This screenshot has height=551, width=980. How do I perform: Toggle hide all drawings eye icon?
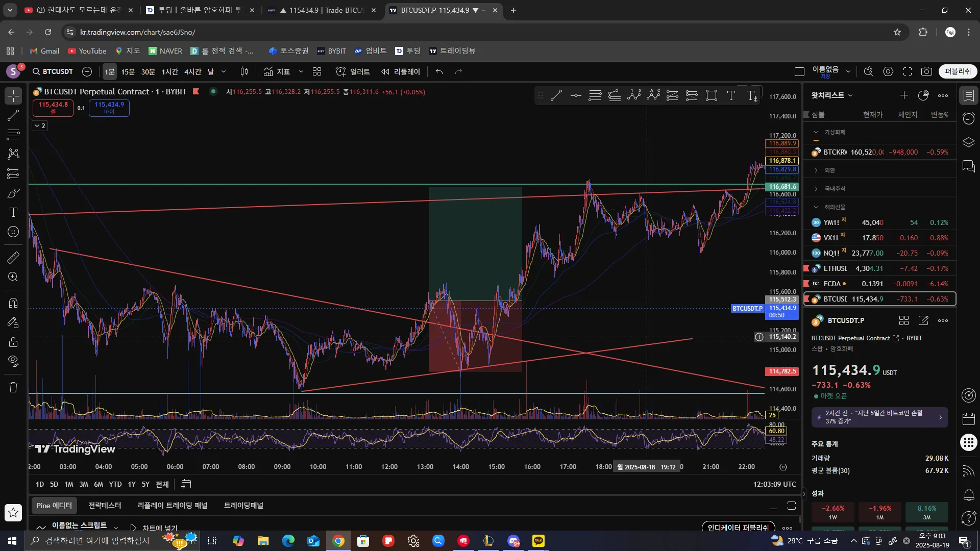[x=13, y=361]
